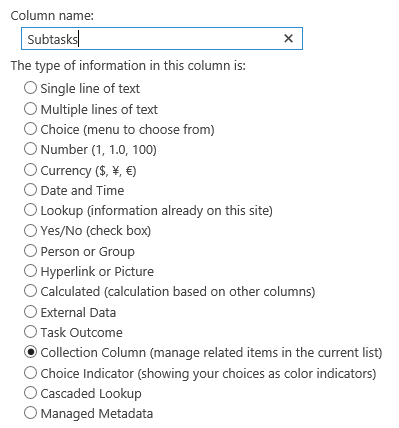Click the selected Collection Column radio button
This screenshot has height=428, width=399.
(30, 352)
